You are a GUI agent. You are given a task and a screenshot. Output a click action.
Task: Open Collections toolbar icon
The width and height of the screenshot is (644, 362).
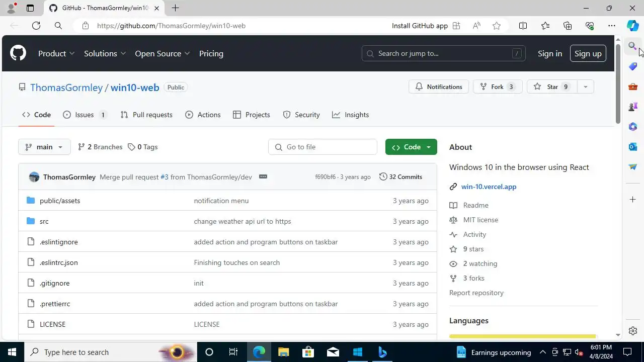pos(568,26)
